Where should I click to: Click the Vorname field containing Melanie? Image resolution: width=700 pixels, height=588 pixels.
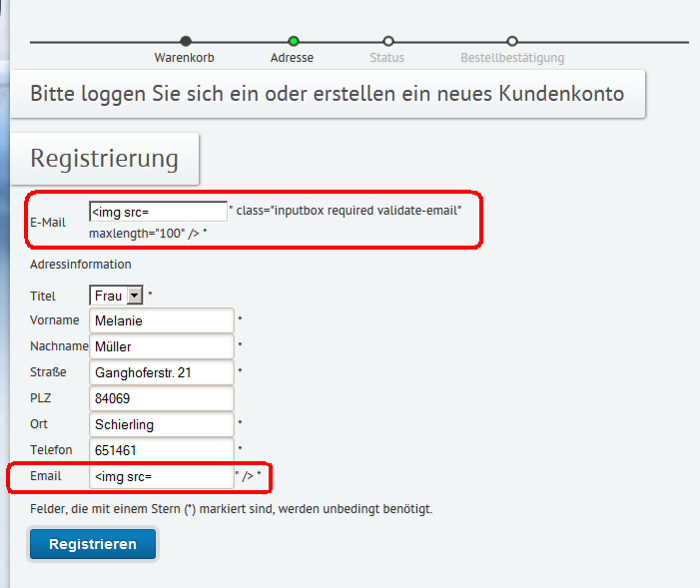(x=162, y=320)
